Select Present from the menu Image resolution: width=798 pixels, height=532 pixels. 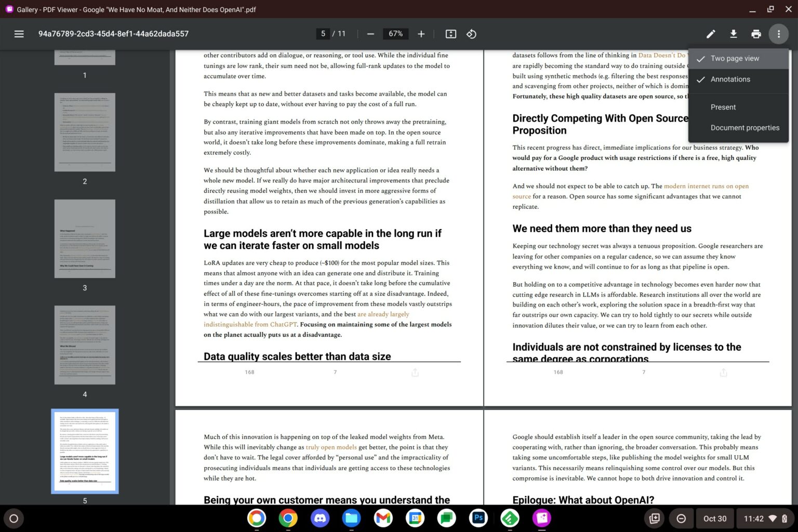(723, 107)
